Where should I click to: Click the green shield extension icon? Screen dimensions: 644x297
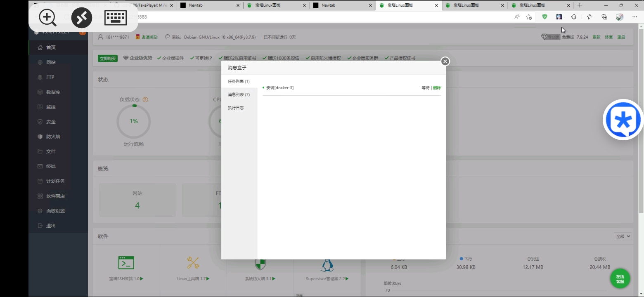[545, 17]
